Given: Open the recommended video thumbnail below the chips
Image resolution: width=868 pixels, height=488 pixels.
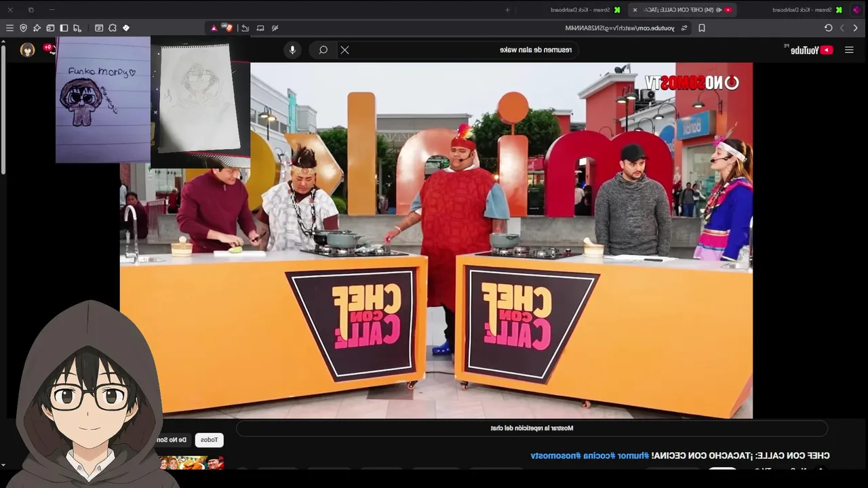Looking at the screenshot, I should (x=192, y=463).
